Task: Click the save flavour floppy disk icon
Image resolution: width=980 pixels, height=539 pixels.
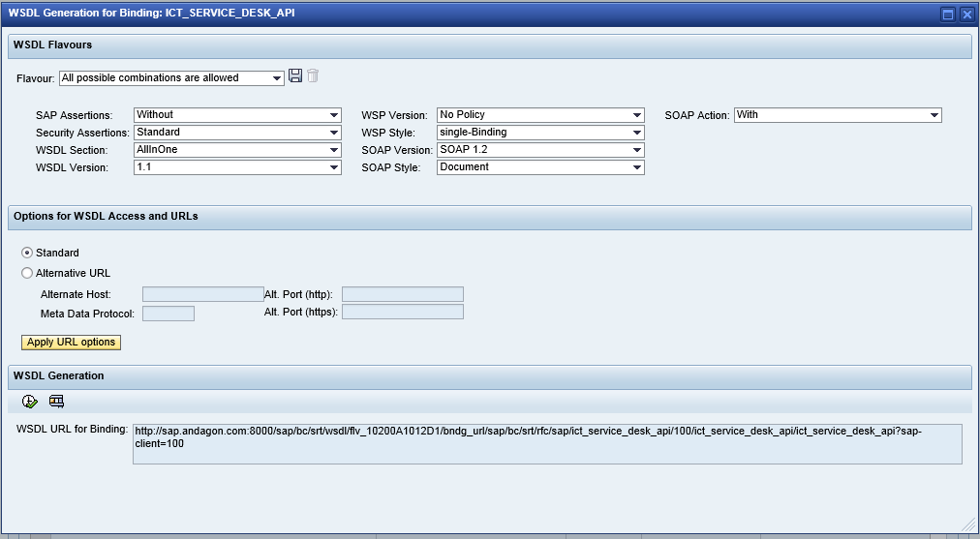Action: point(295,76)
